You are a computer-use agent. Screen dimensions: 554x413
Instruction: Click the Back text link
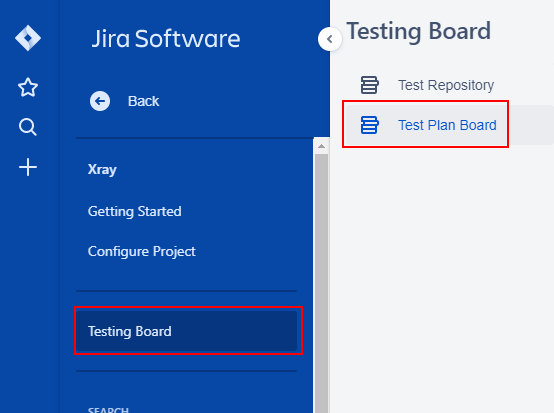pos(143,101)
